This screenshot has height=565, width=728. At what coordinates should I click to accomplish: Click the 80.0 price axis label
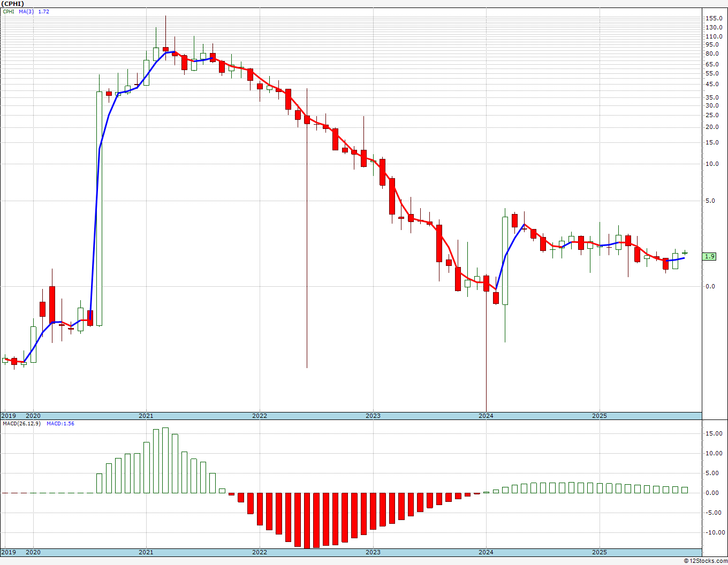pyautogui.click(x=712, y=54)
